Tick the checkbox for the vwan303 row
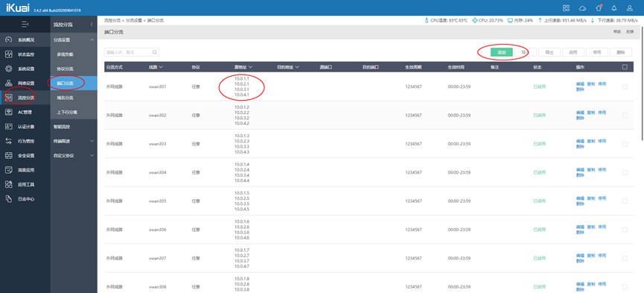The width and height of the screenshot is (644, 293). pyautogui.click(x=625, y=144)
